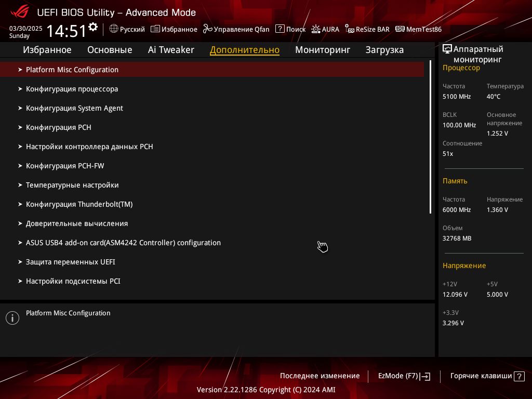Expand Настройки контроллера данных PCH arrow
The width and height of the screenshot is (532, 399).
point(20,147)
